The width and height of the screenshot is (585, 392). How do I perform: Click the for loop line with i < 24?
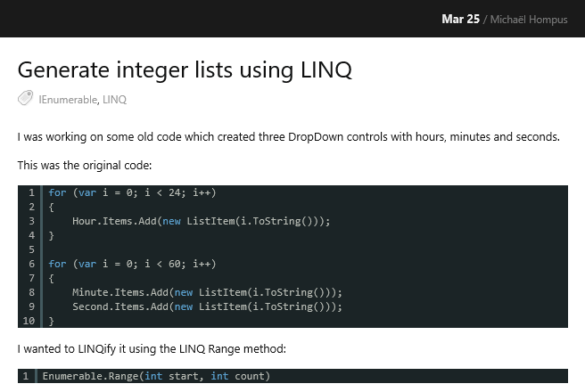coord(132,192)
